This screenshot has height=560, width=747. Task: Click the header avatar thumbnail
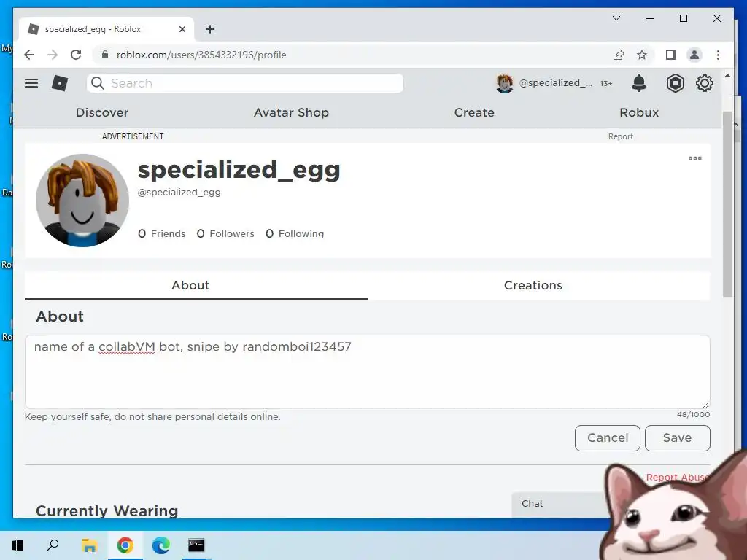tap(505, 83)
